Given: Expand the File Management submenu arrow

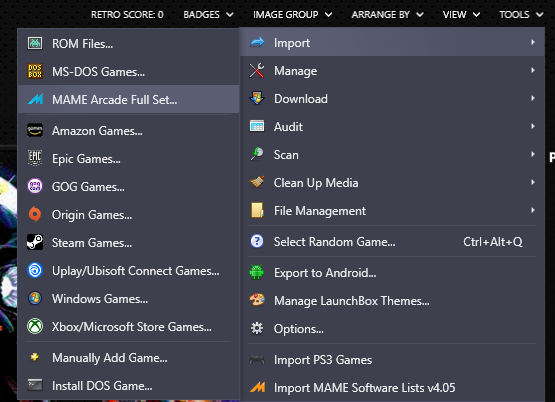Looking at the screenshot, I should click(x=533, y=210).
